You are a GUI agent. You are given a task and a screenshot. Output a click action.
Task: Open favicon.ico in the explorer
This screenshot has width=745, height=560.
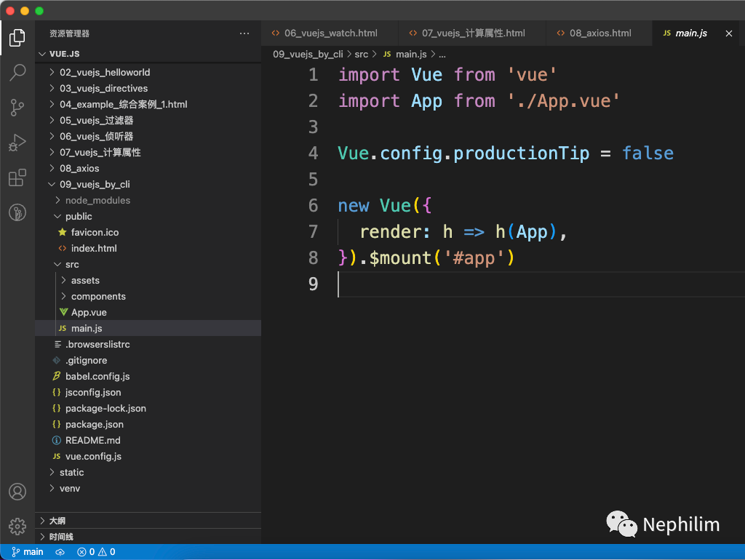(x=148, y=232)
